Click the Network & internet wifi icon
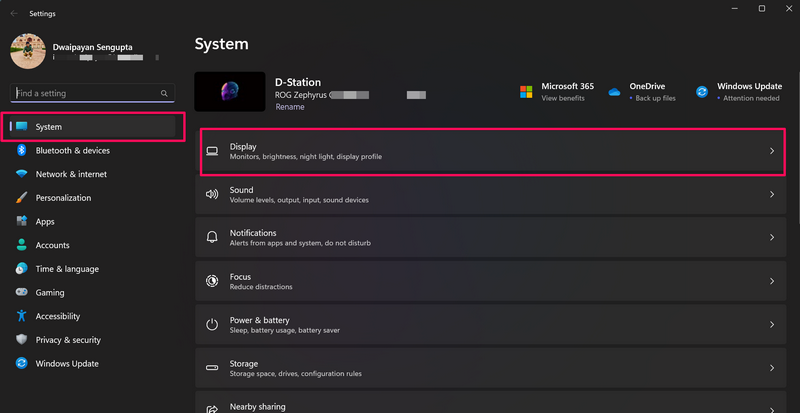The height and width of the screenshot is (413, 800). [x=21, y=174]
